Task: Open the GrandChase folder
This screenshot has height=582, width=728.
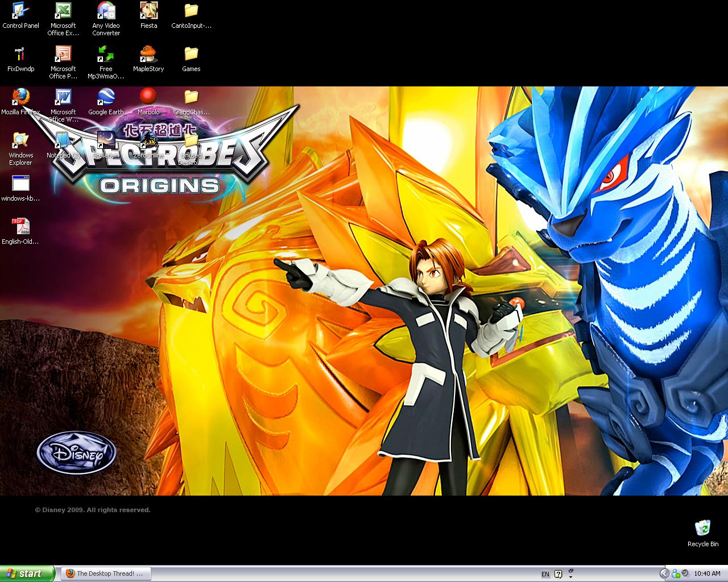Action: pos(191,102)
